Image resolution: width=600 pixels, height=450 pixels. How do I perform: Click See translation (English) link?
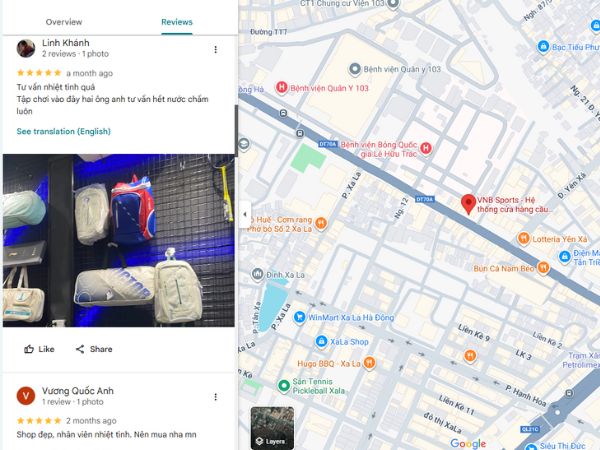click(x=64, y=131)
